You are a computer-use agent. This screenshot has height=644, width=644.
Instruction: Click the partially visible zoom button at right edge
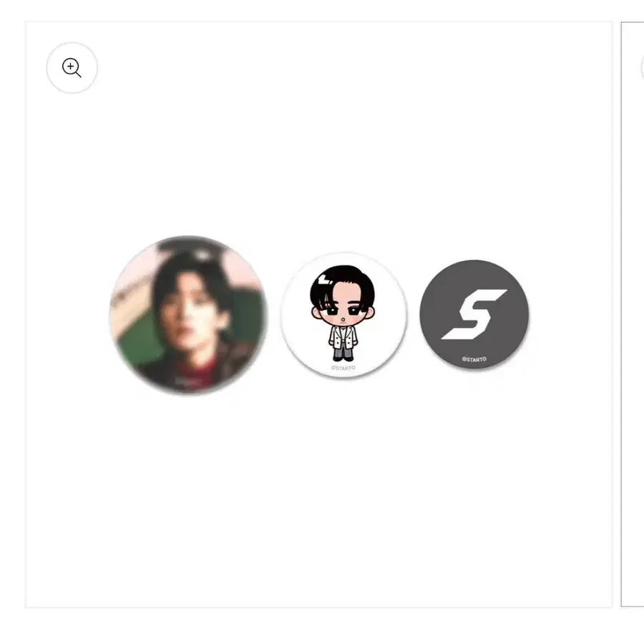[x=642, y=68]
